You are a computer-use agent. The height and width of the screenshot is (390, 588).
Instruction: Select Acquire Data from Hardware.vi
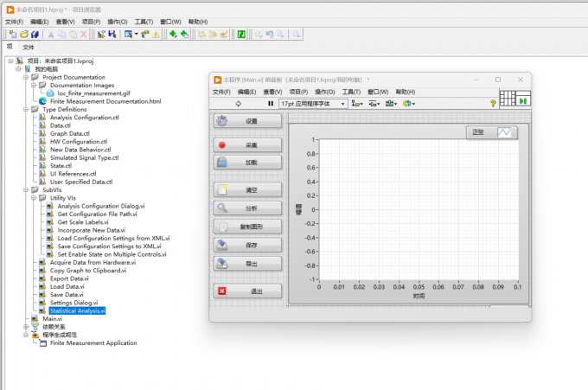click(x=93, y=263)
